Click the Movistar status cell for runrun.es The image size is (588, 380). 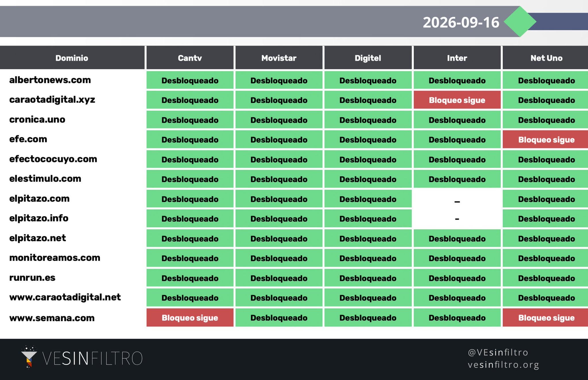coord(279,278)
